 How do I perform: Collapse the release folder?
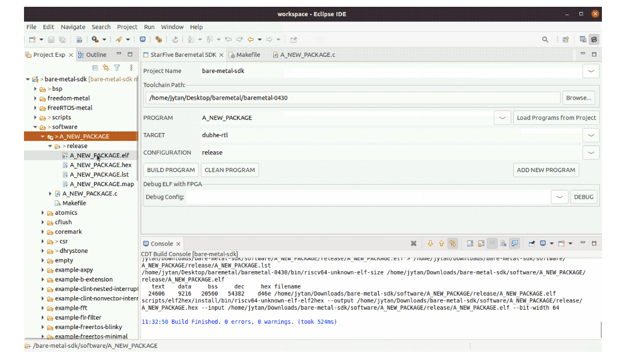[50, 146]
